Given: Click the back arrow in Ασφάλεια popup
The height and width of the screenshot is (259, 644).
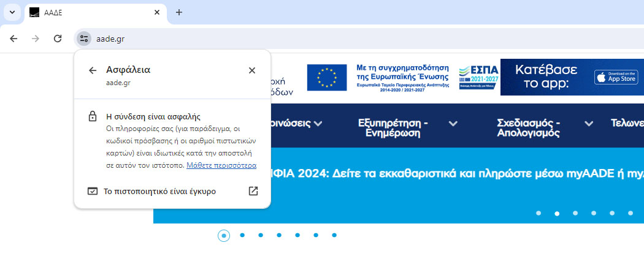Looking at the screenshot, I should pyautogui.click(x=93, y=70).
